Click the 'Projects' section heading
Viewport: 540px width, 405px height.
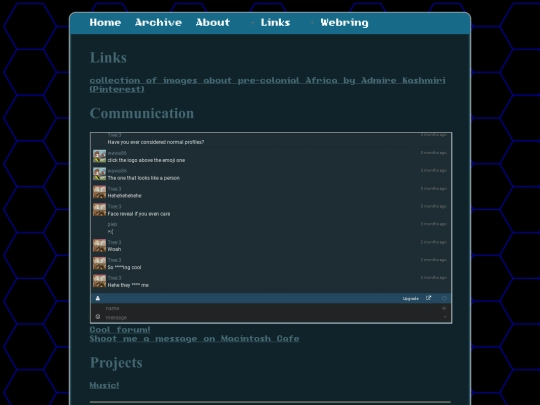point(116,363)
